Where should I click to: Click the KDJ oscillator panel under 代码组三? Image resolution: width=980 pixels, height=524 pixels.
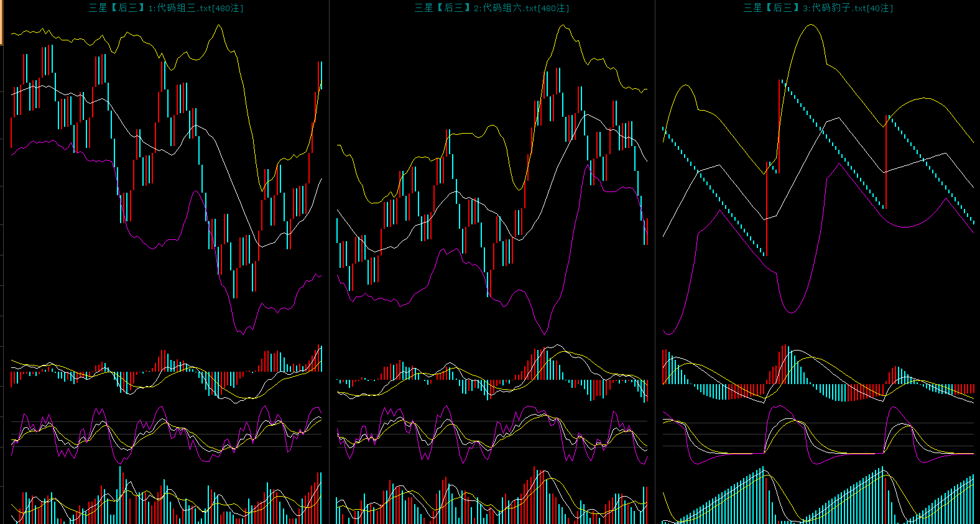coord(166,434)
